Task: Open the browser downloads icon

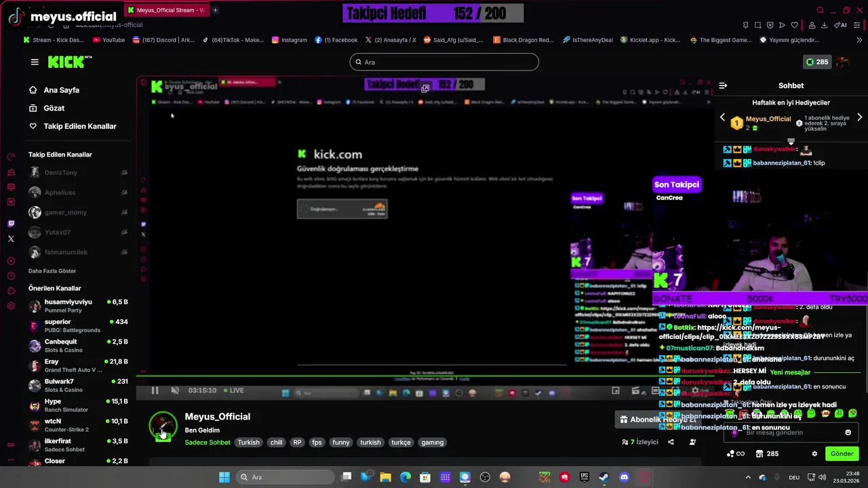Action: pos(824,25)
